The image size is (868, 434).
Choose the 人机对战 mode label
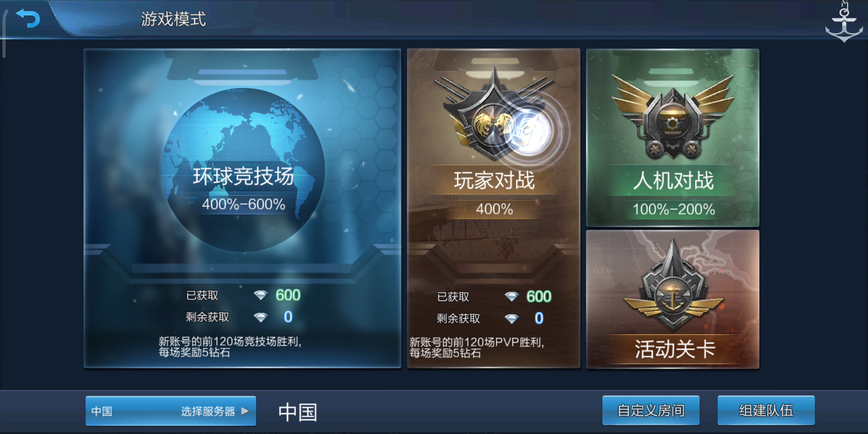point(674,180)
